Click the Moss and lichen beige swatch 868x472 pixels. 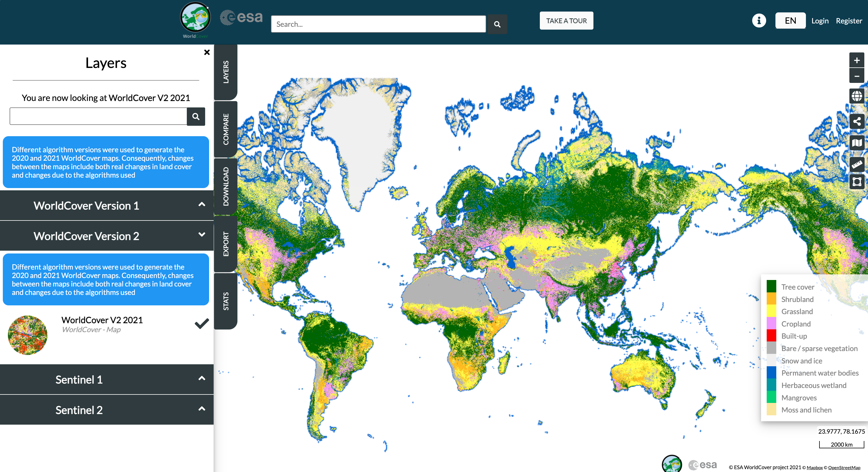pos(771,410)
